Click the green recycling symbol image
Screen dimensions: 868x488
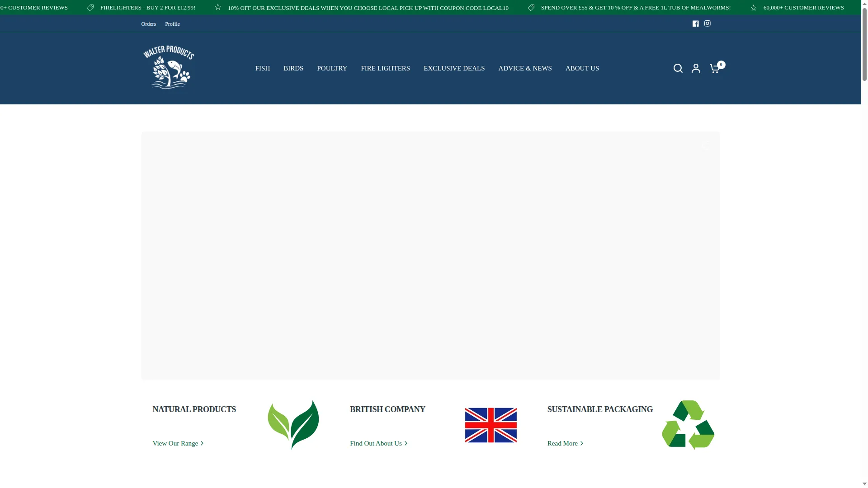[688, 425]
